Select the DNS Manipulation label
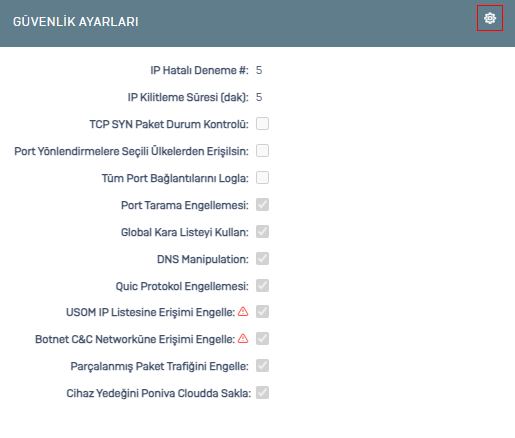This screenshot has width=515, height=438. pos(203,259)
